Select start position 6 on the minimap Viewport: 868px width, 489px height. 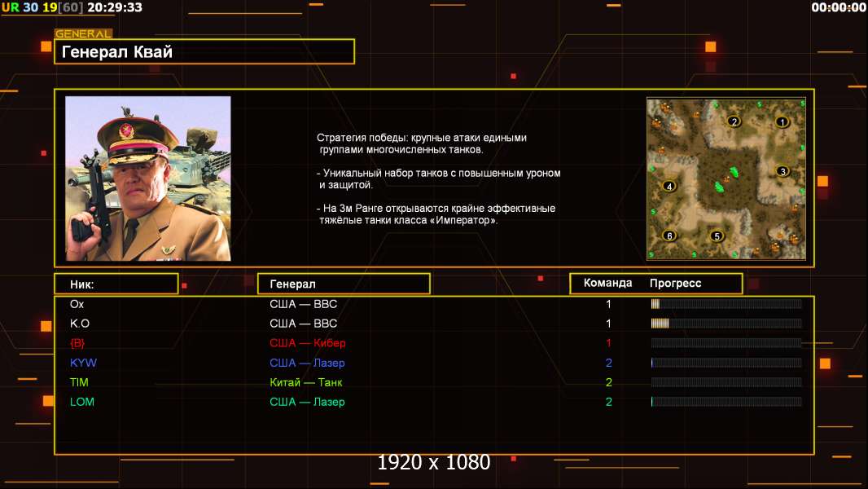[x=669, y=236]
